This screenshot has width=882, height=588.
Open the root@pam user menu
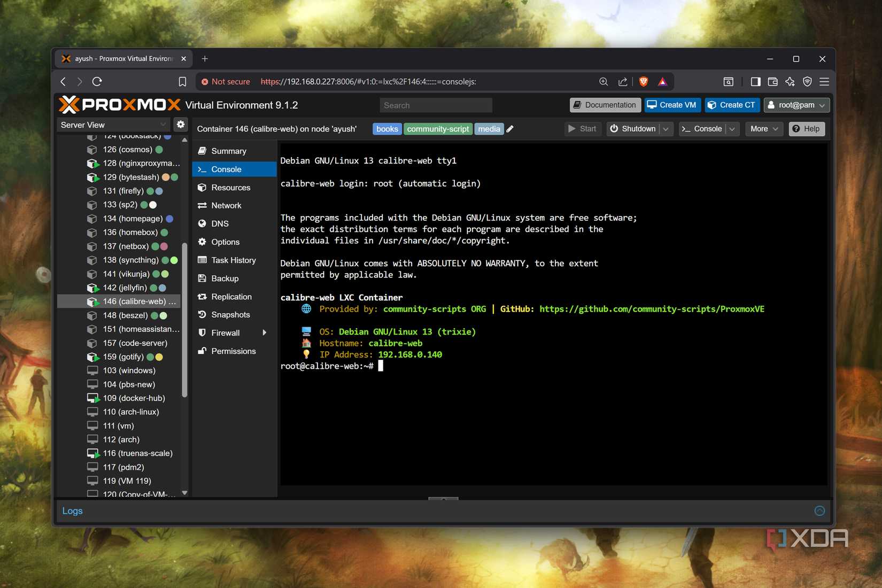click(796, 105)
